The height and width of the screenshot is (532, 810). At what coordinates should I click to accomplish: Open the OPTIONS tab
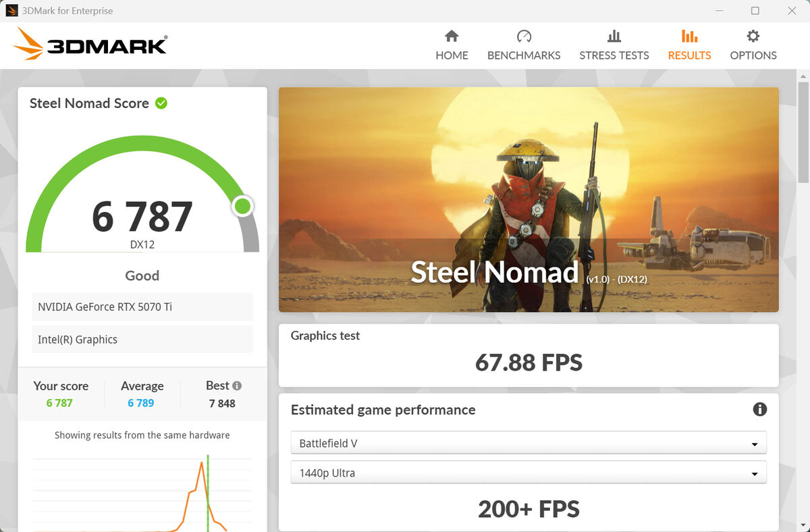(753, 46)
